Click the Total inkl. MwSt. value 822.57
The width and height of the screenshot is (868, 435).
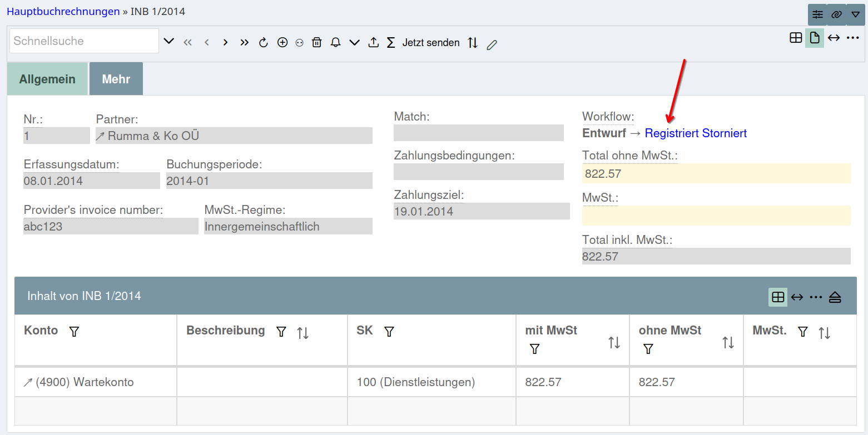click(x=716, y=256)
